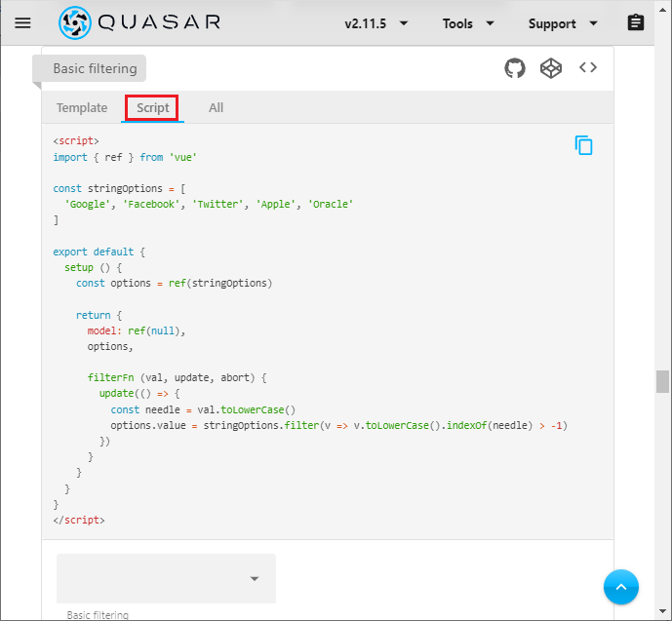Open the Support dropdown menu
This screenshot has width=672, height=621.
563,23
